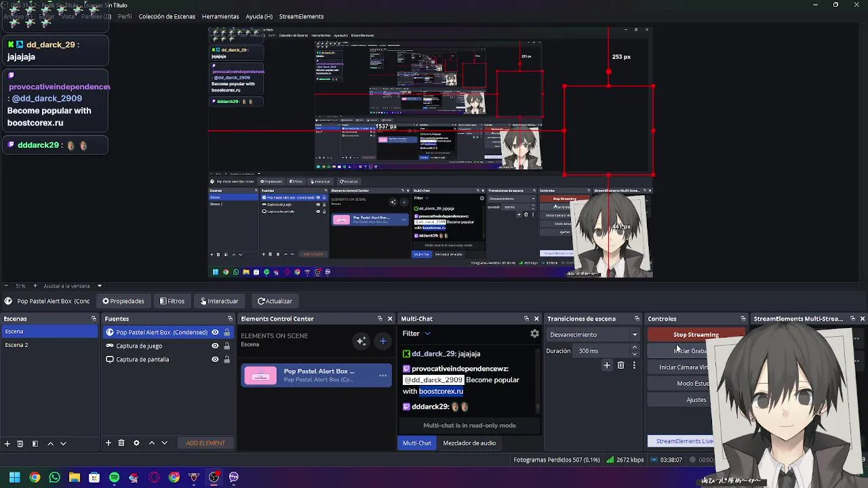
Task: Open the Perfil menu
Action: [x=124, y=16]
